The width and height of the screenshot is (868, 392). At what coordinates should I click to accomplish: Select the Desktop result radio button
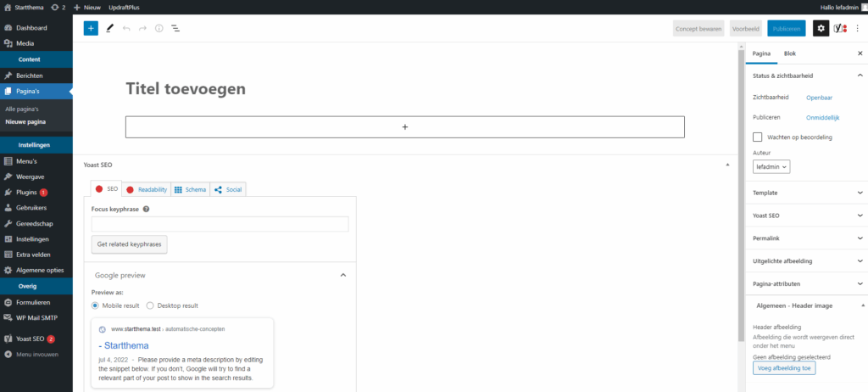150,305
